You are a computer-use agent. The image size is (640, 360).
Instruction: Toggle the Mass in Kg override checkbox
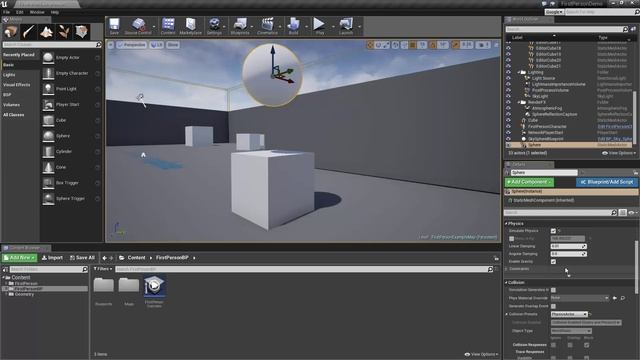(x=511, y=239)
